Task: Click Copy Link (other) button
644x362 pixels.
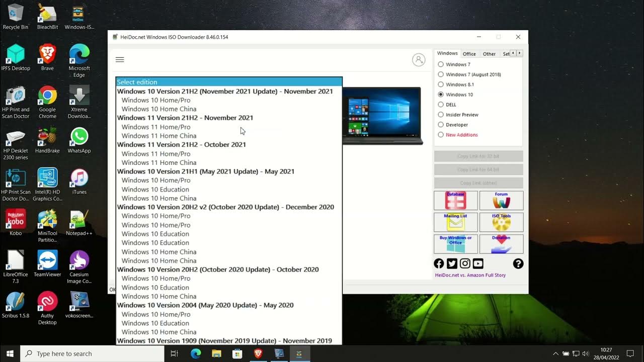Action: point(478,183)
